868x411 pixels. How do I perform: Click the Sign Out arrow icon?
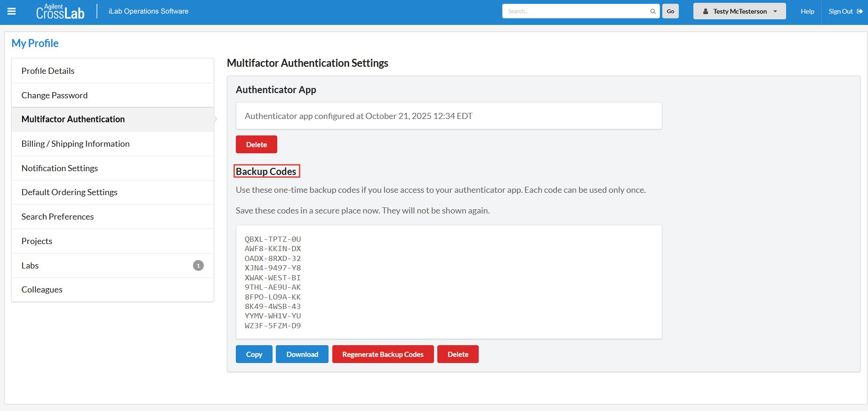[860, 11]
